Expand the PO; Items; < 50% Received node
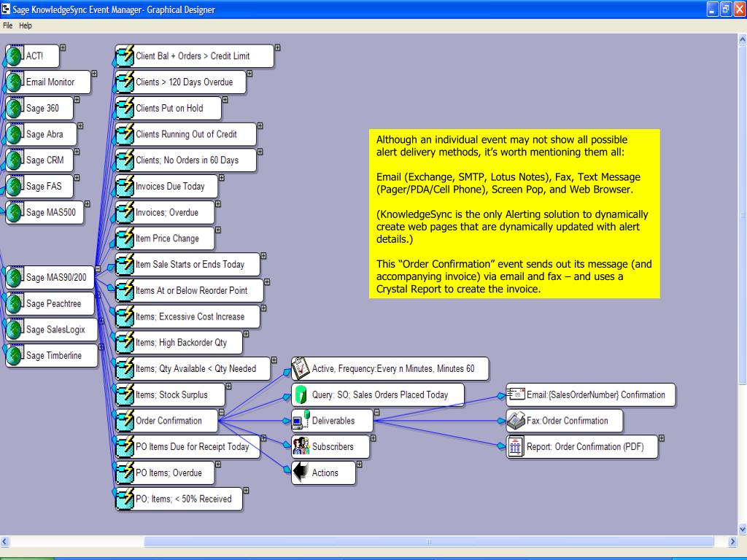747x560 pixels. pyautogui.click(x=247, y=491)
